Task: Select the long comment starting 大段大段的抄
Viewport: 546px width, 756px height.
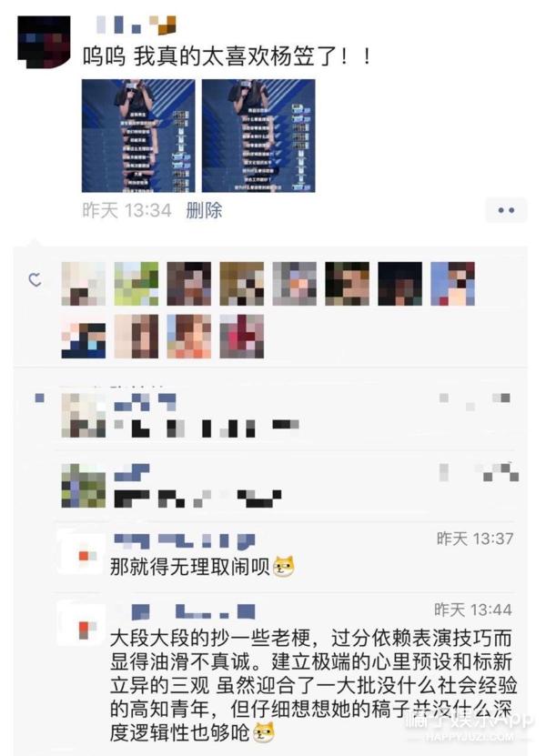Action: pos(314,685)
